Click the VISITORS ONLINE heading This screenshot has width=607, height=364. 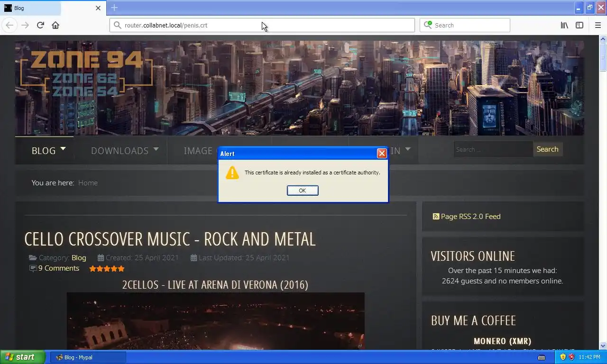[x=473, y=256]
